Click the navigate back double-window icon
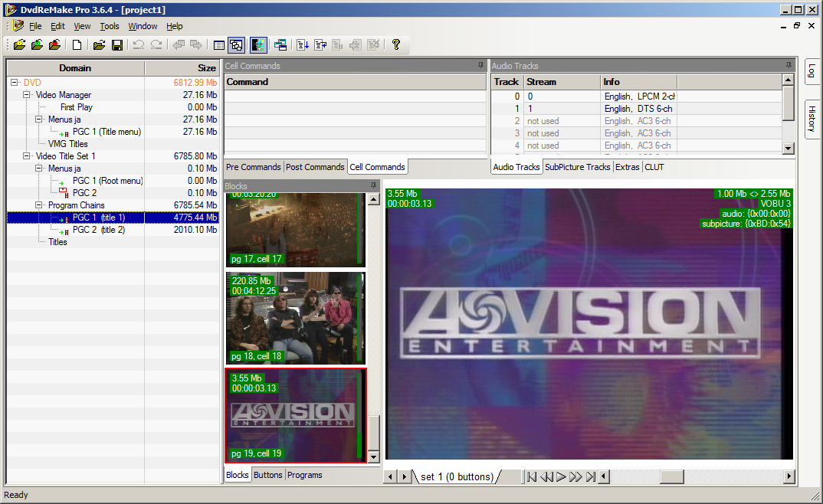This screenshot has height=504, width=823. pos(179,45)
